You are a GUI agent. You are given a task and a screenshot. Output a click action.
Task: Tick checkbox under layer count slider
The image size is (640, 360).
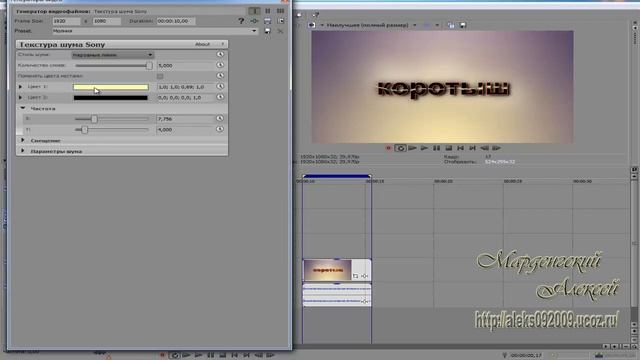tap(160, 76)
